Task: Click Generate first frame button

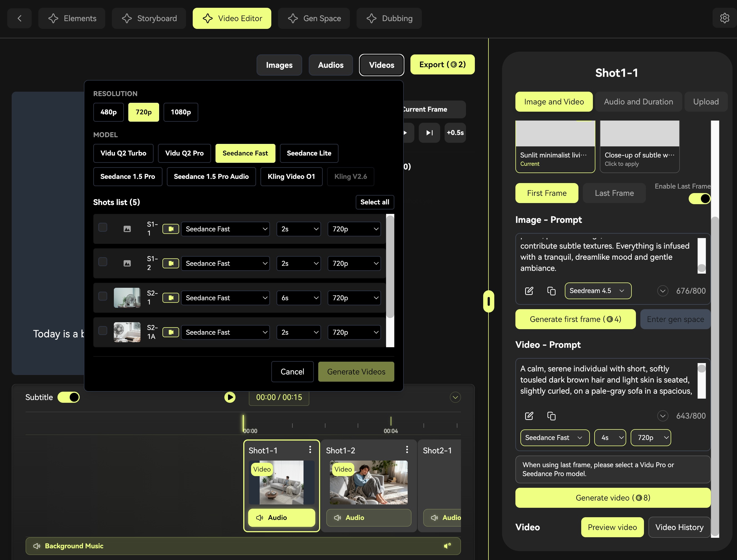Action: 575,319
